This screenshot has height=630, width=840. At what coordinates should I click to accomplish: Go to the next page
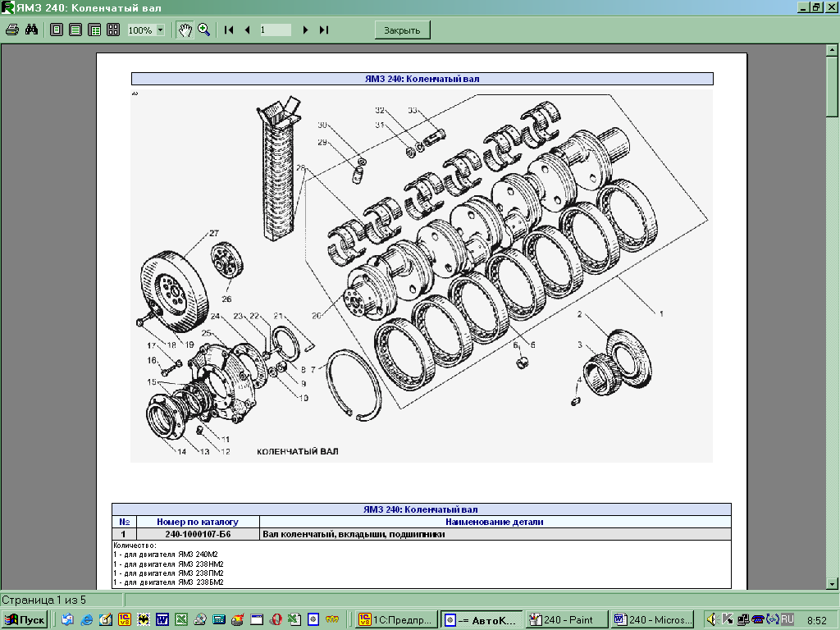[305, 30]
